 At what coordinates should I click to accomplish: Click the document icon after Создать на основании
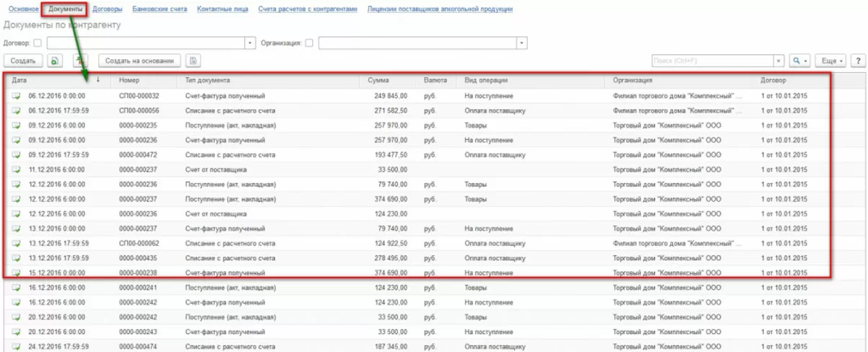[193, 61]
